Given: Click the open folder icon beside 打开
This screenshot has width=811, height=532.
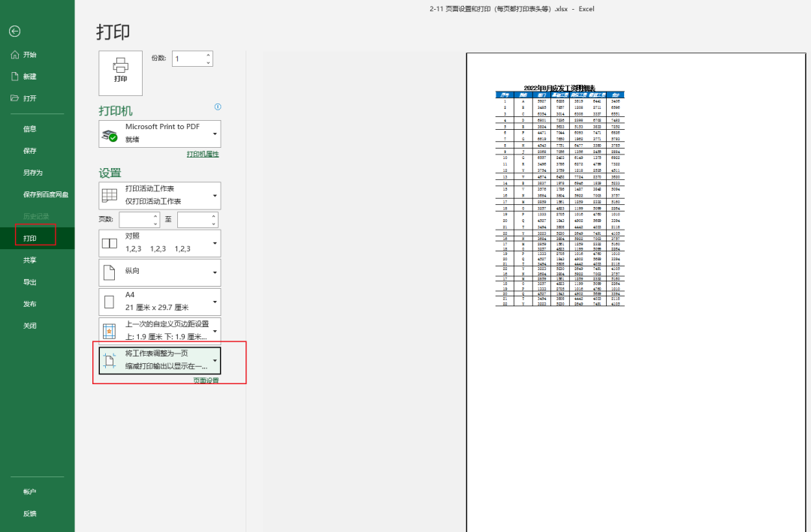Looking at the screenshot, I should 15,98.
